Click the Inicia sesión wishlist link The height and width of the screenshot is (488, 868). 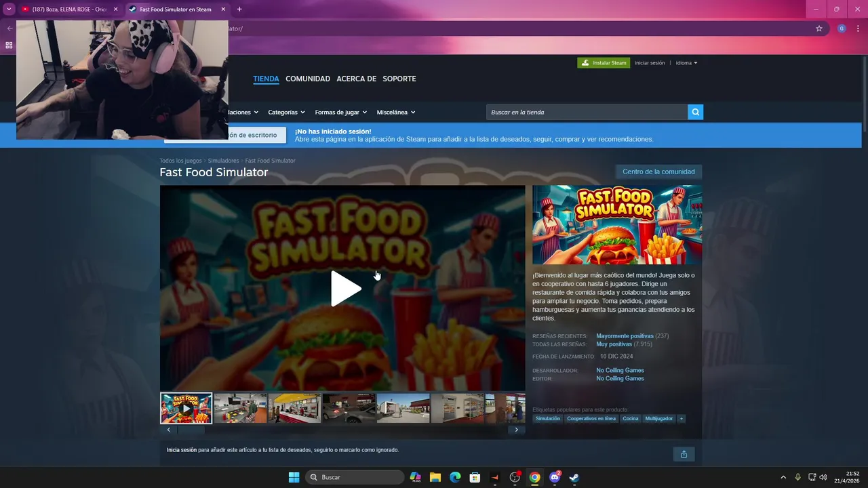click(182, 450)
